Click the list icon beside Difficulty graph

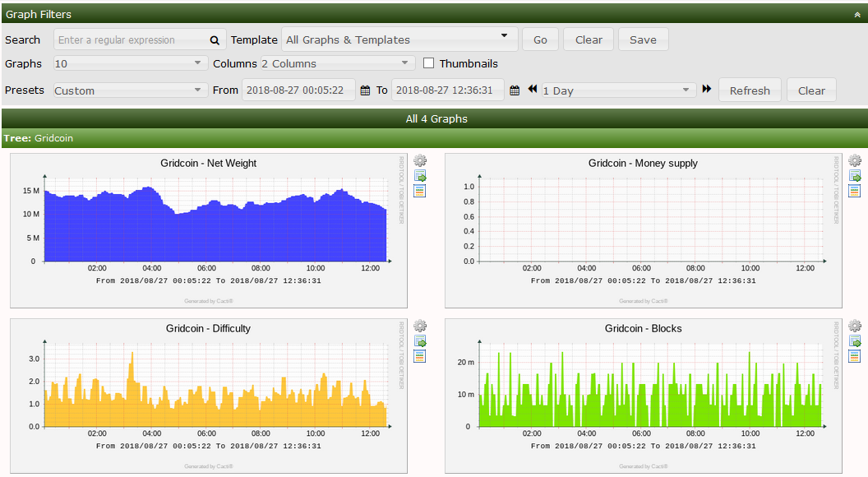point(419,356)
